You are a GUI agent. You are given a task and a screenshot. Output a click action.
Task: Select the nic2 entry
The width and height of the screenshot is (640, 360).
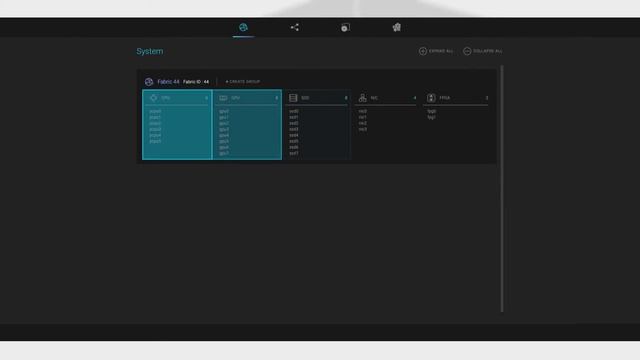pyautogui.click(x=362, y=123)
